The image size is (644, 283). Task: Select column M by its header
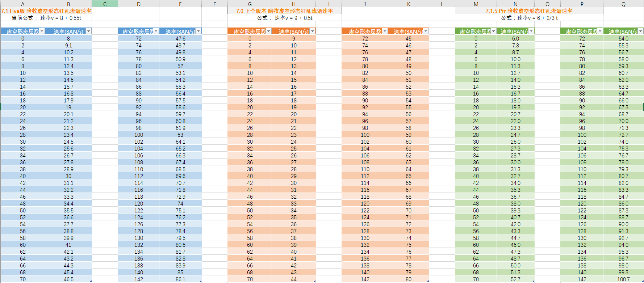[476, 4]
